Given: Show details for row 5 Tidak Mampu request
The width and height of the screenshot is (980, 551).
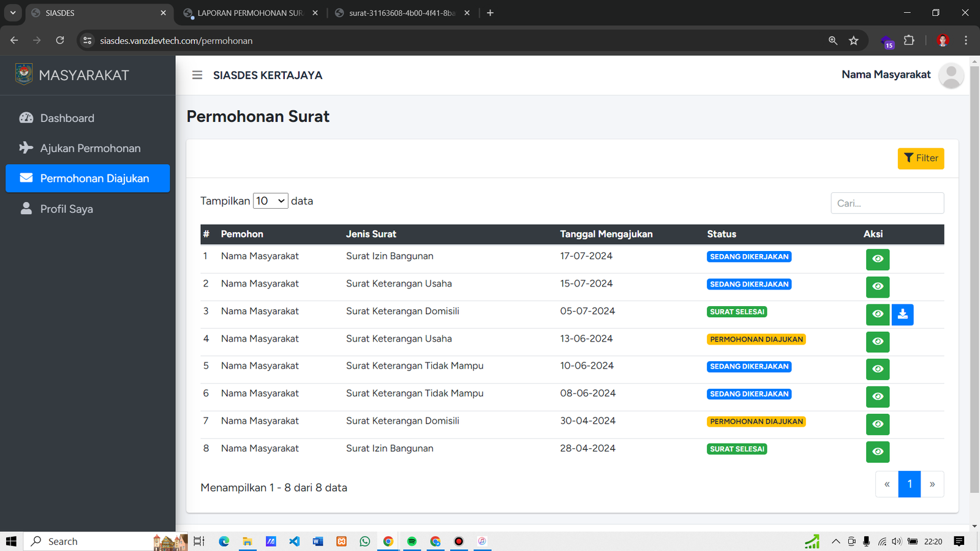Looking at the screenshot, I should [877, 369].
